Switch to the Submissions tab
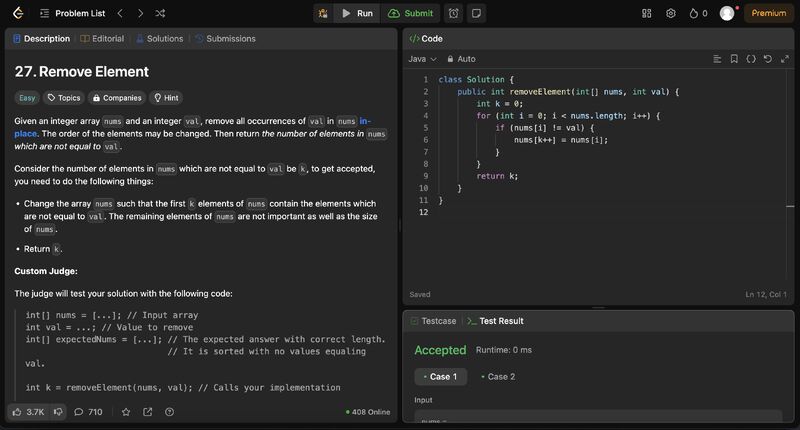 (x=226, y=39)
